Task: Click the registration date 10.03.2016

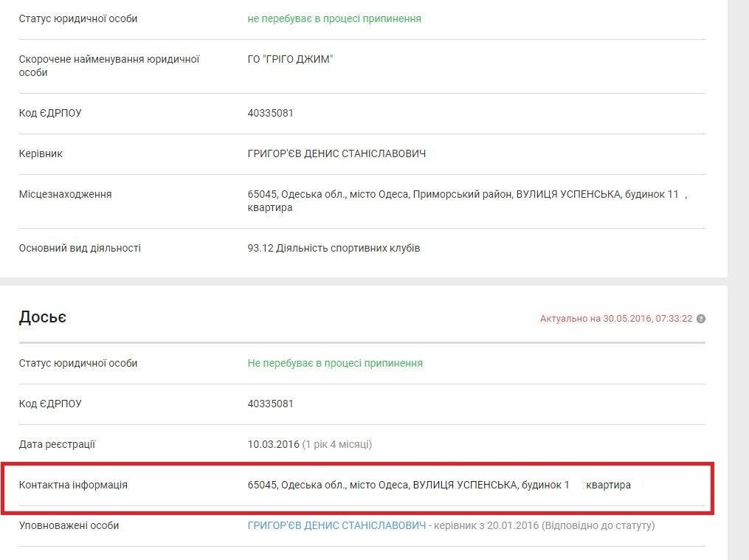Action: click(273, 444)
